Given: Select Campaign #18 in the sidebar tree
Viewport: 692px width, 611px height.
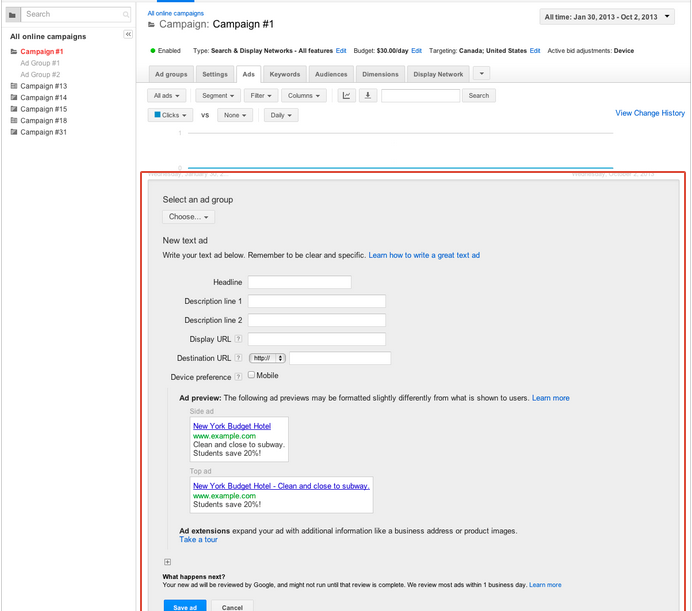Looking at the screenshot, I should pos(43,120).
